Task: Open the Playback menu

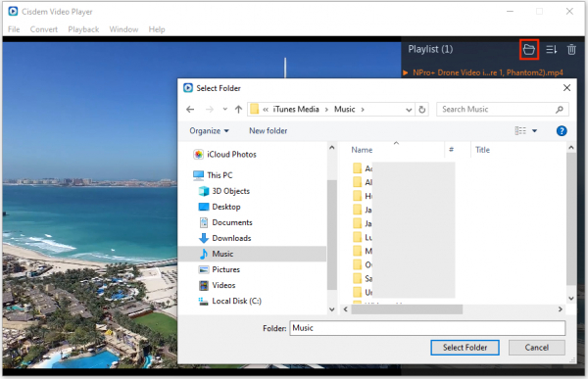Action: pyautogui.click(x=83, y=29)
